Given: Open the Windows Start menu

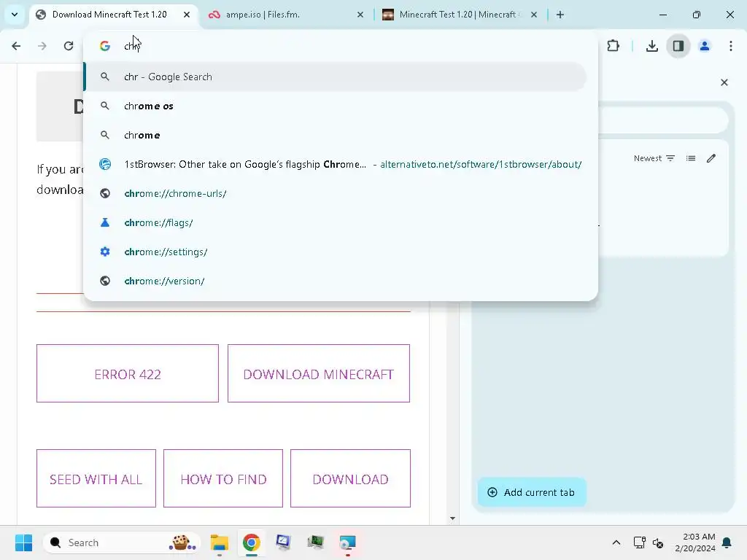Looking at the screenshot, I should 23,542.
